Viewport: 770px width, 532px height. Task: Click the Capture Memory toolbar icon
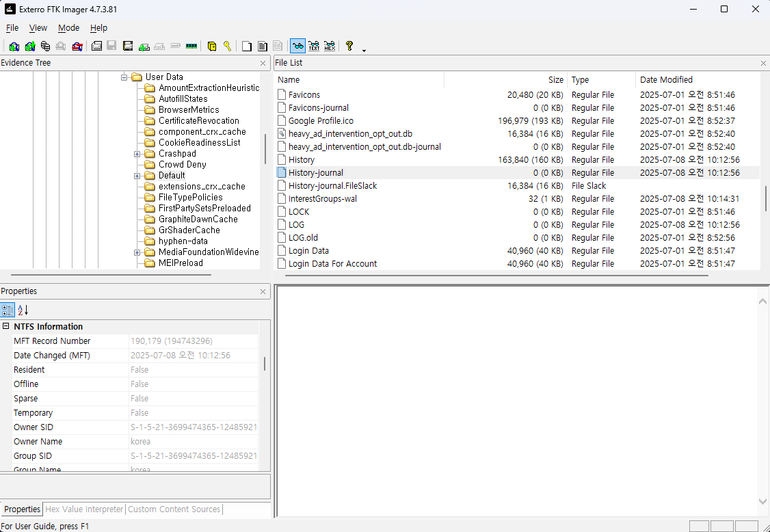191,46
